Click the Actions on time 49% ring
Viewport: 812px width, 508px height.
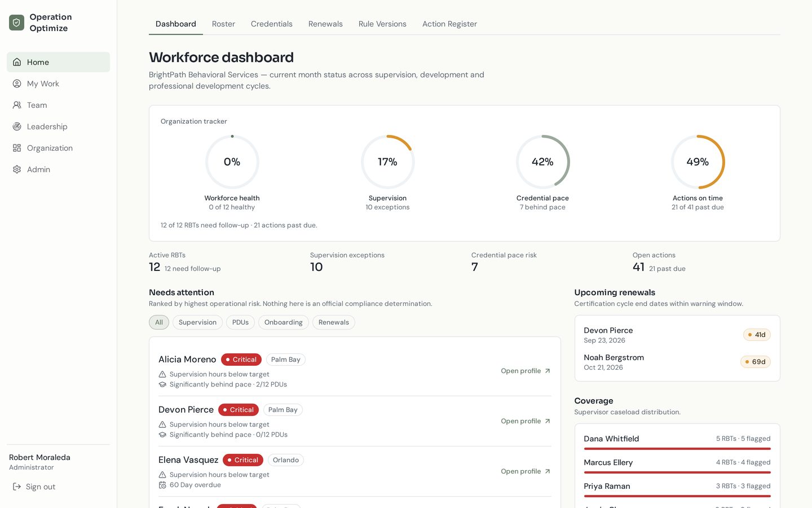pos(698,162)
